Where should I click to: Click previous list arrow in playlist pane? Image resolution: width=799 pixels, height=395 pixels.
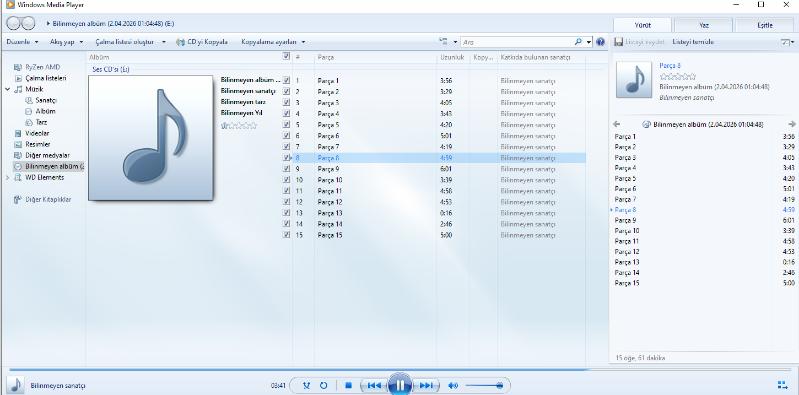[617, 124]
